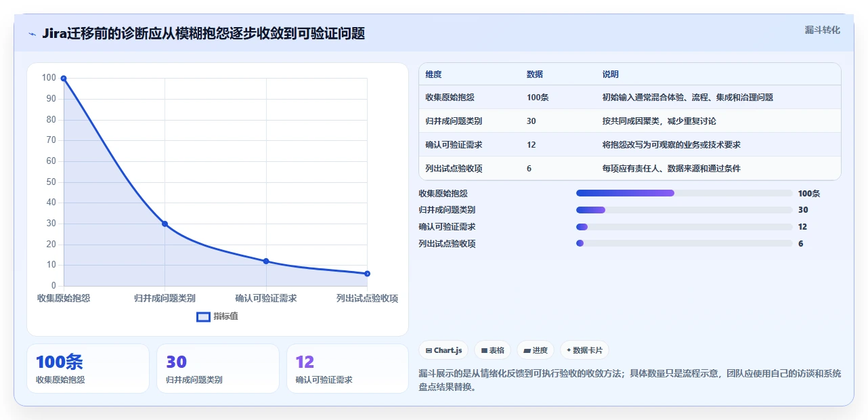Viewport: 868px width, 420px height.
Task: Click the 表格 tag chip
Action: (492, 350)
